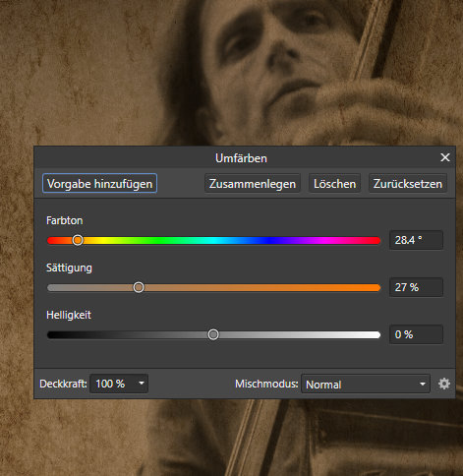The width and height of the screenshot is (463, 476).
Task: Click the Löschen button
Action: (x=334, y=184)
